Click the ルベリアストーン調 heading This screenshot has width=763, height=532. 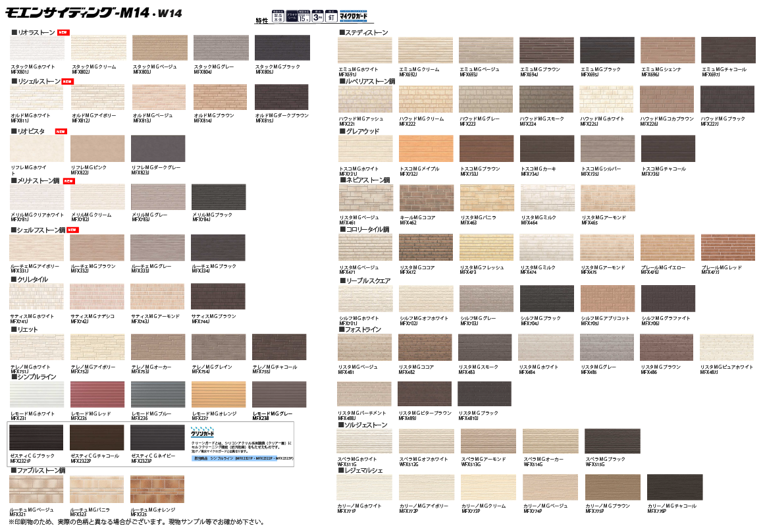click(x=368, y=81)
